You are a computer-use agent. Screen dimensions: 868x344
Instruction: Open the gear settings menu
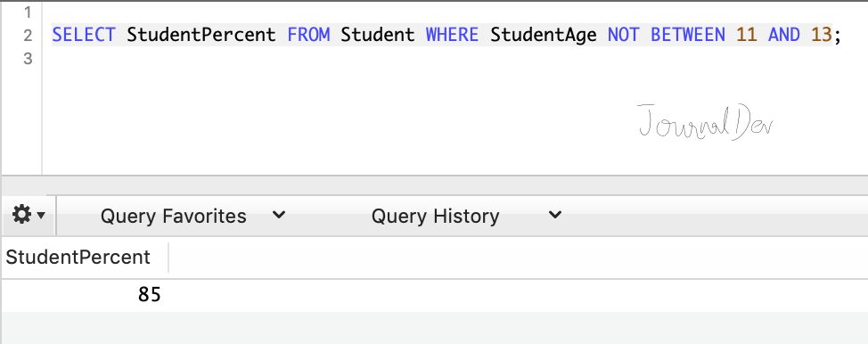(21, 214)
